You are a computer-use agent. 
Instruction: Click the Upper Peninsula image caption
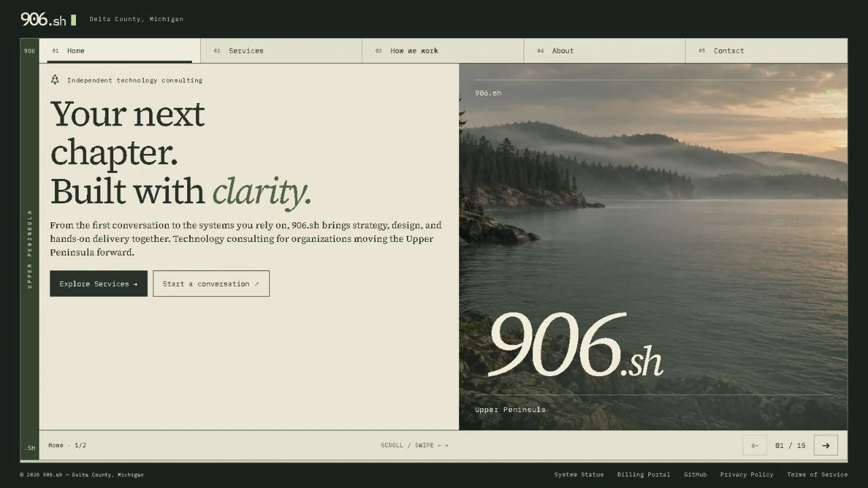[x=510, y=409]
